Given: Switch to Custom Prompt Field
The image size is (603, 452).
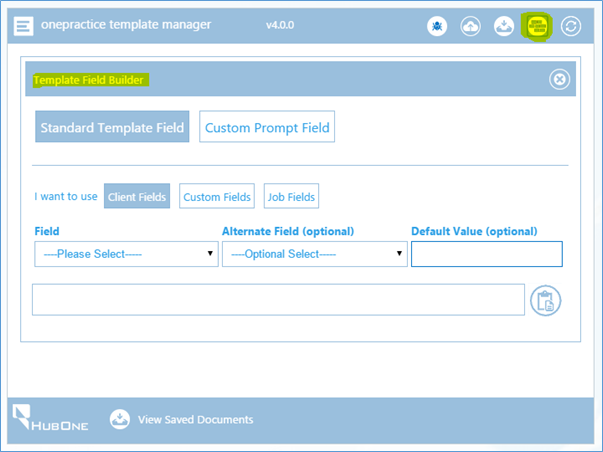Looking at the screenshot, I should pyautogui.click(x=267, y=127).
